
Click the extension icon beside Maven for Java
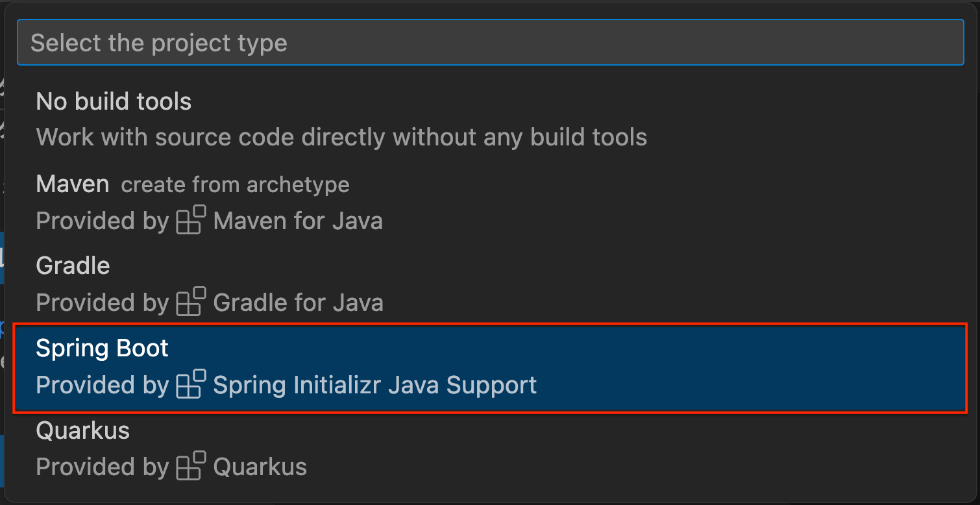(191, 220)
